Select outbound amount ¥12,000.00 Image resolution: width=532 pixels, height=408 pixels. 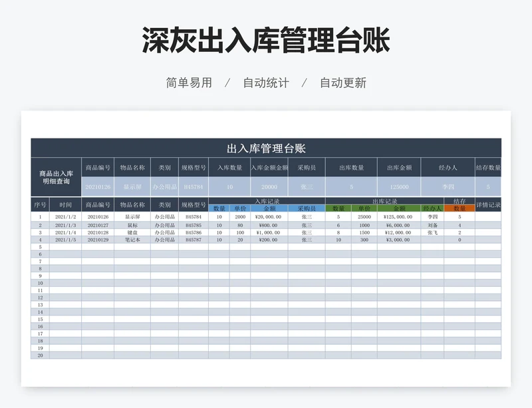coord(398,232)
